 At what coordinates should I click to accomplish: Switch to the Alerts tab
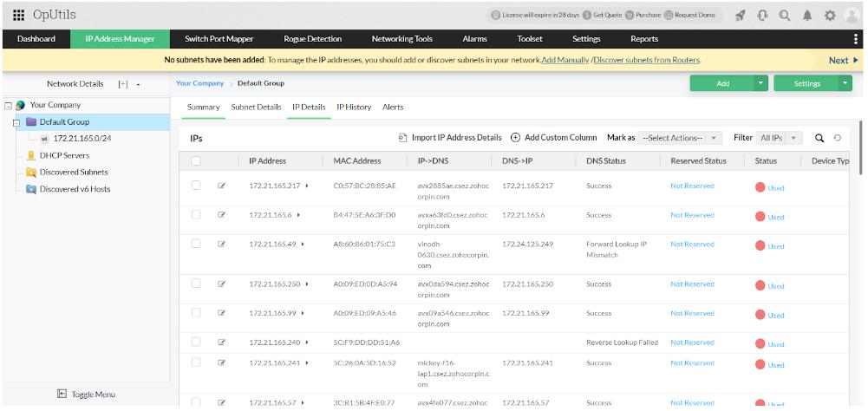click(393, 107)
